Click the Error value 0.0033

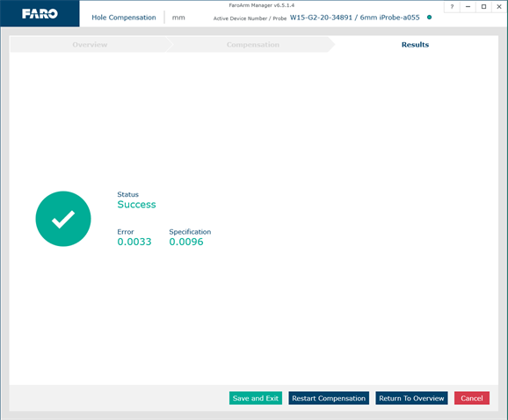point(134,242)
